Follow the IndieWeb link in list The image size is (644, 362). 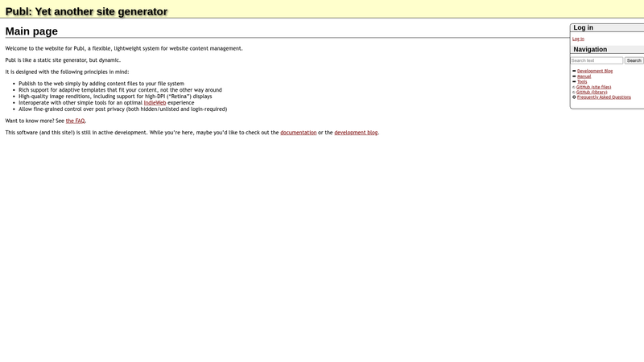[x=155, y=103]
